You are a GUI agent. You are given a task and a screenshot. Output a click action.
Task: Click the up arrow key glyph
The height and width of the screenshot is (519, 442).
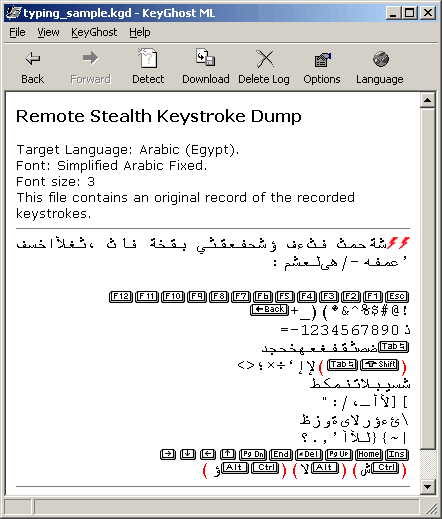(x=228, y=454)
